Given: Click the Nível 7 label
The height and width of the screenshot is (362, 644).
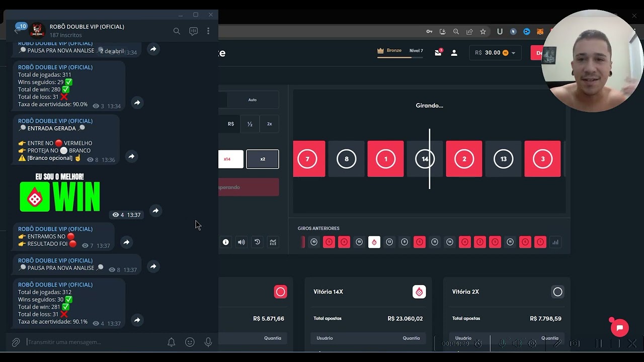Looking at the screenshot, I should (416, 51).
